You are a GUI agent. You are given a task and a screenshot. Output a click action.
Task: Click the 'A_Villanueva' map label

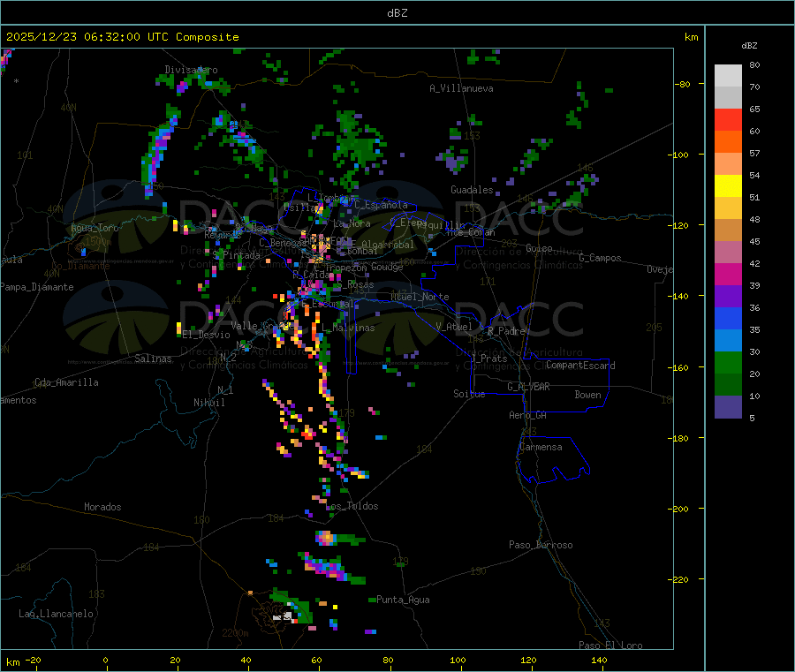coord(461,88)
